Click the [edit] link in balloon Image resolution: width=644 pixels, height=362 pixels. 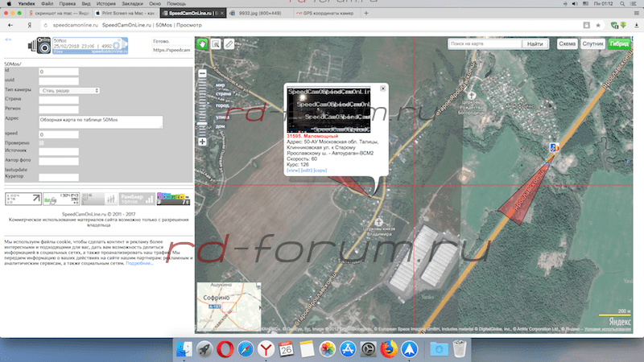[307, 171]
